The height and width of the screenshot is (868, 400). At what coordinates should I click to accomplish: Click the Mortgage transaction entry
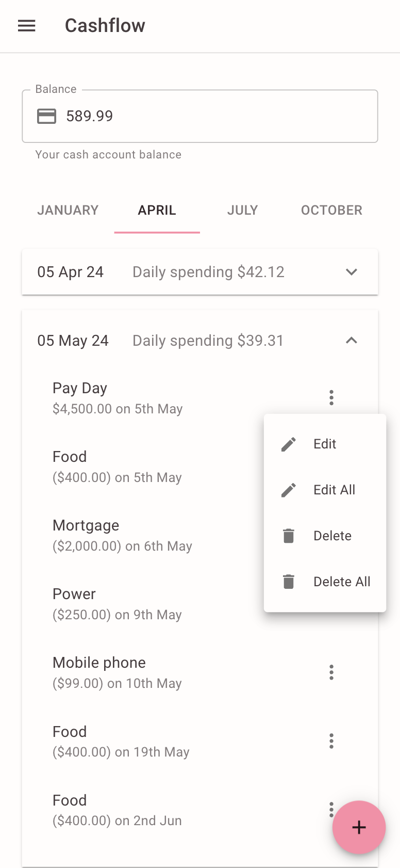click(x=122, y=535)
